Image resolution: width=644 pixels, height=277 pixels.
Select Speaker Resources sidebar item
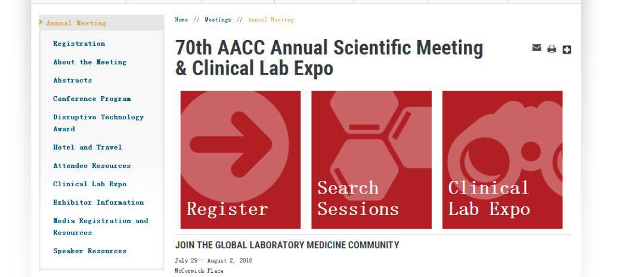[x=89, y=251]
